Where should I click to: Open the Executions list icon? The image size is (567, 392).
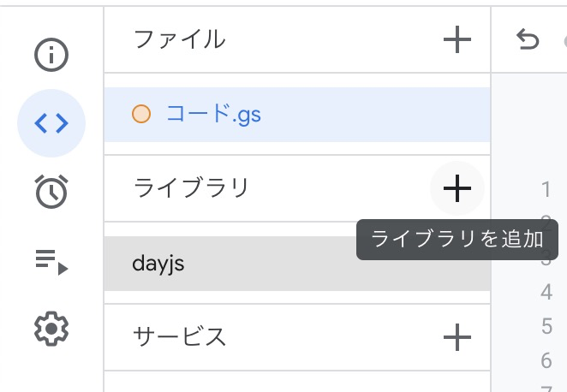[51, 262]
